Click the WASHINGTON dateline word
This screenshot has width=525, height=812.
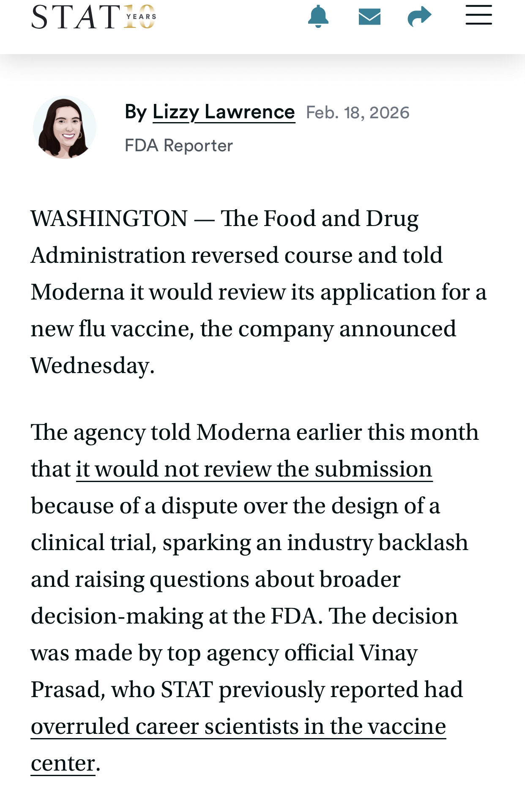[109, 219]
